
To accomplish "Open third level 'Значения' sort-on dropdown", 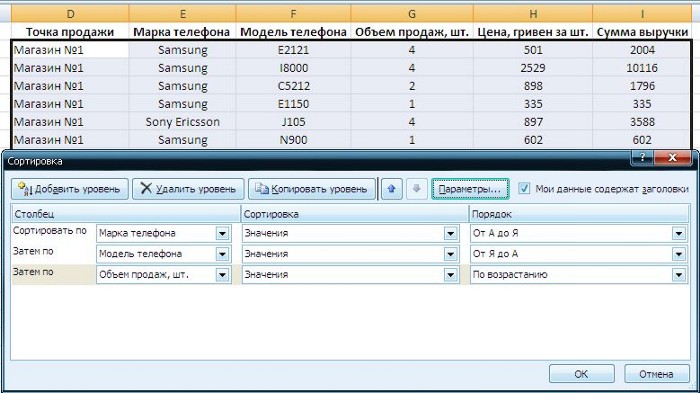I will (450, 275).
